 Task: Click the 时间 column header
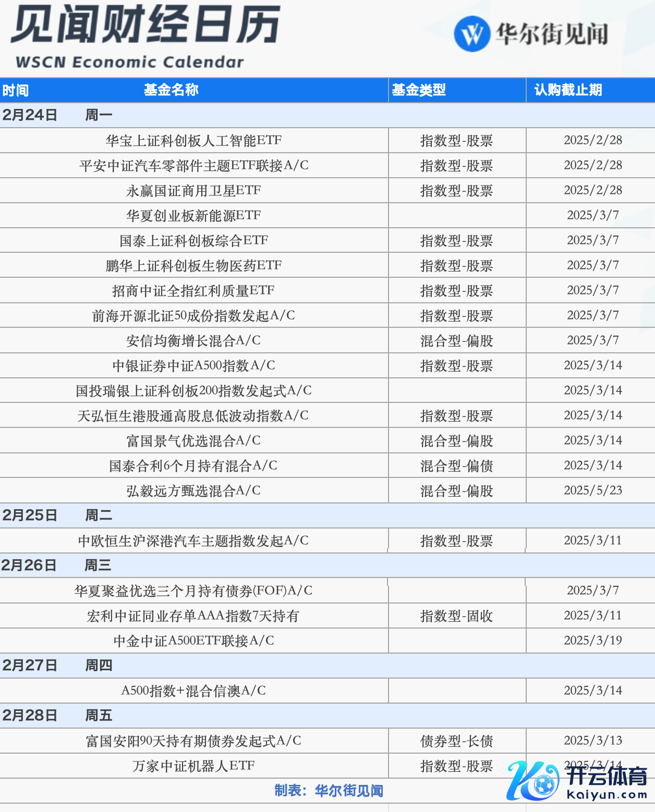16,91
